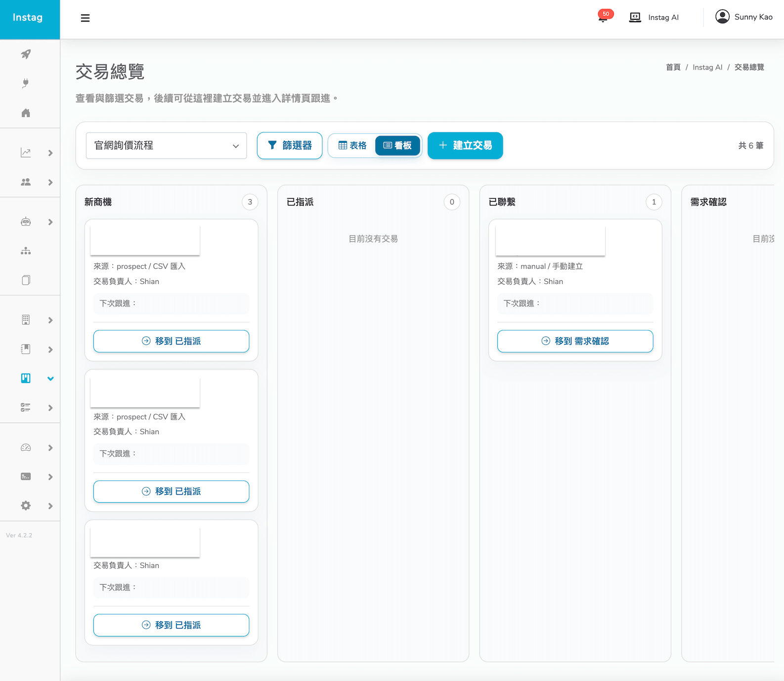
Task: Click the 已指派 column header
Action: coord(300,202)
